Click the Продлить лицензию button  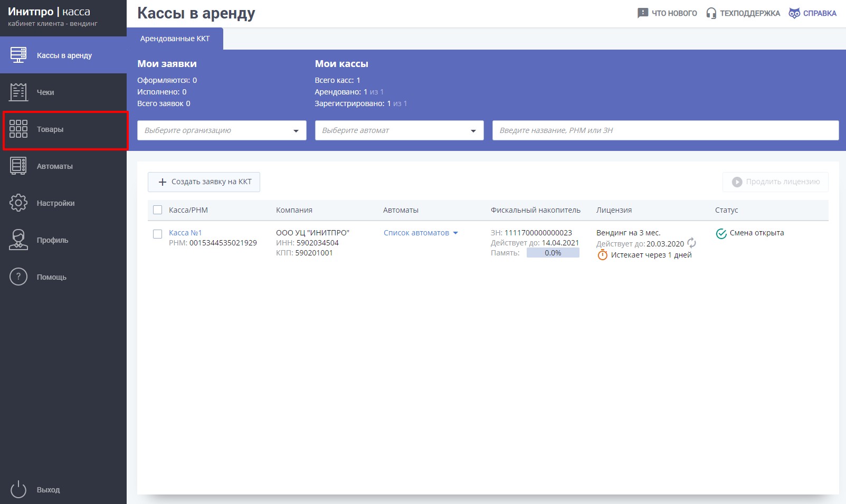point(775,182)
